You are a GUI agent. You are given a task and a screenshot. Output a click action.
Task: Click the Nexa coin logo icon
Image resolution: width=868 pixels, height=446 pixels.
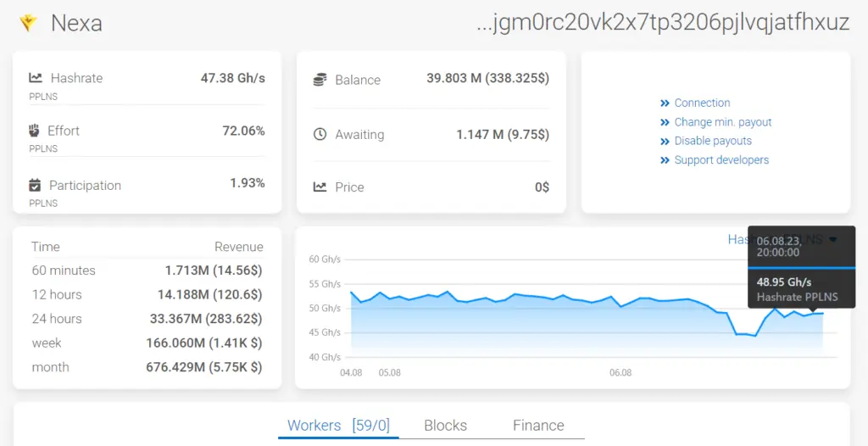[x=28, y=23]
